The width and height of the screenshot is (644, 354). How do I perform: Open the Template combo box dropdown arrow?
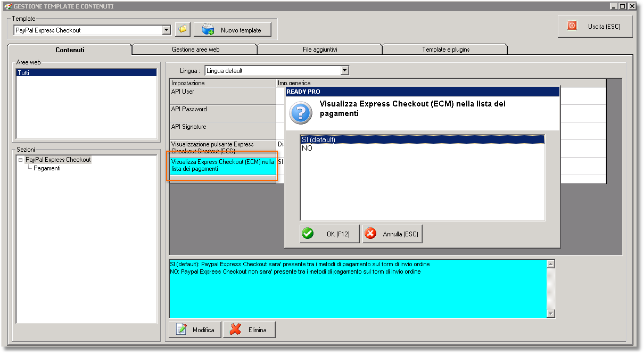point(167,30)
